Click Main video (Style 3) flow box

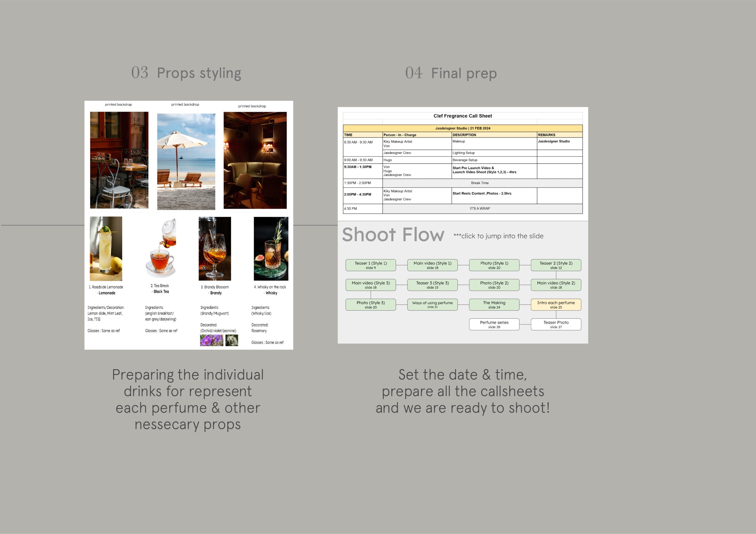(370, 285)
